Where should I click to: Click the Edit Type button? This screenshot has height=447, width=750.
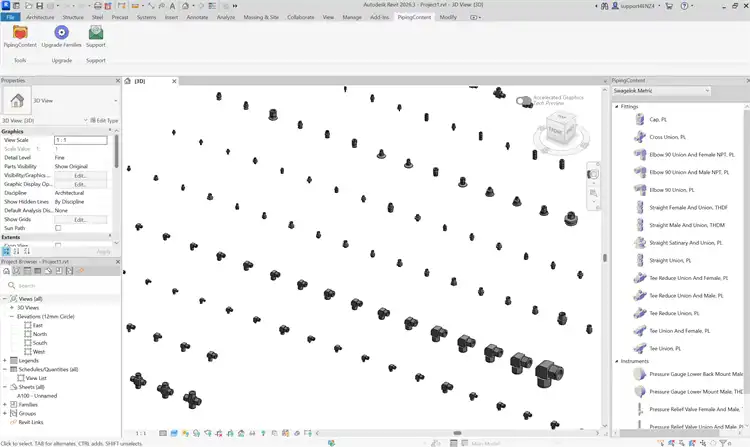(x=105, y=120)
